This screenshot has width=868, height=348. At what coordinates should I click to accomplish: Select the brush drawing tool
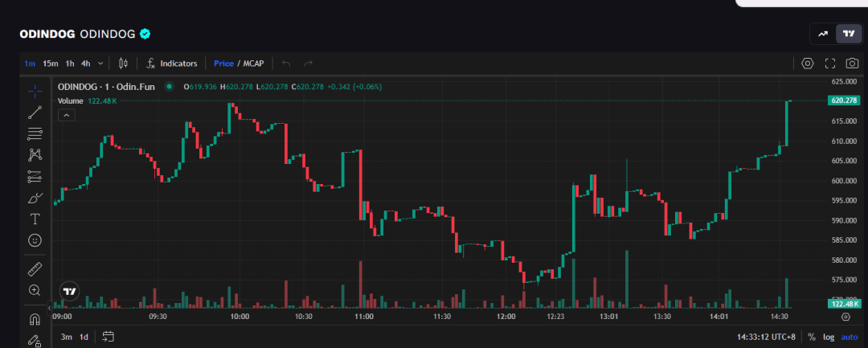click(x=35, y=198)
